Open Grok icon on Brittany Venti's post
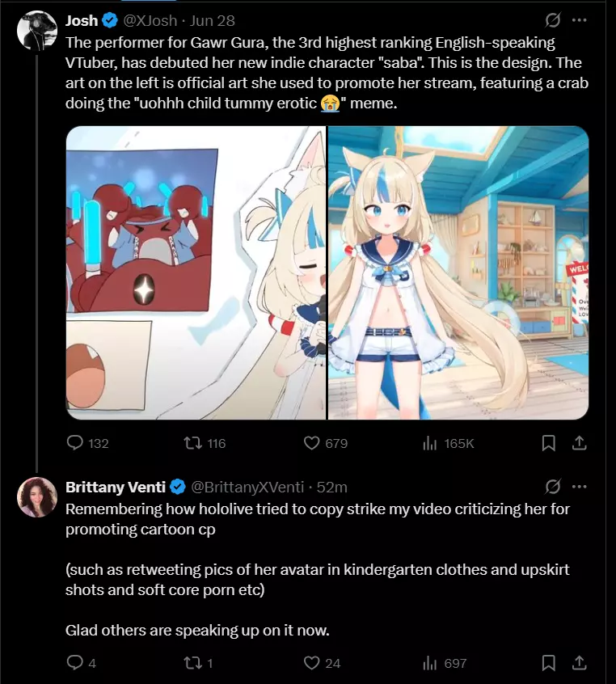 pos(553,487)
